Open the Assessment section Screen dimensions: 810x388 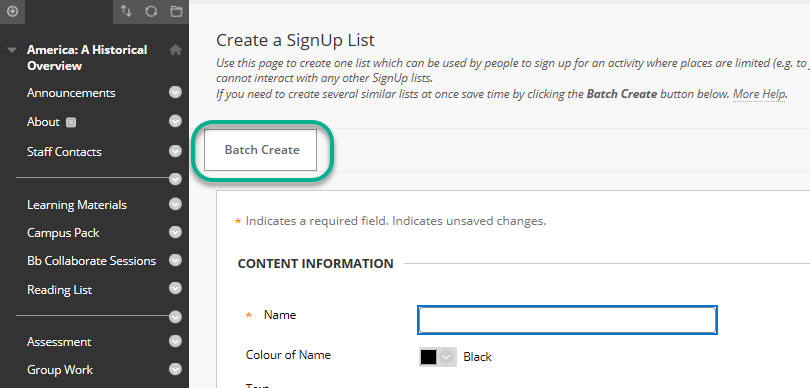click(59, 342)
